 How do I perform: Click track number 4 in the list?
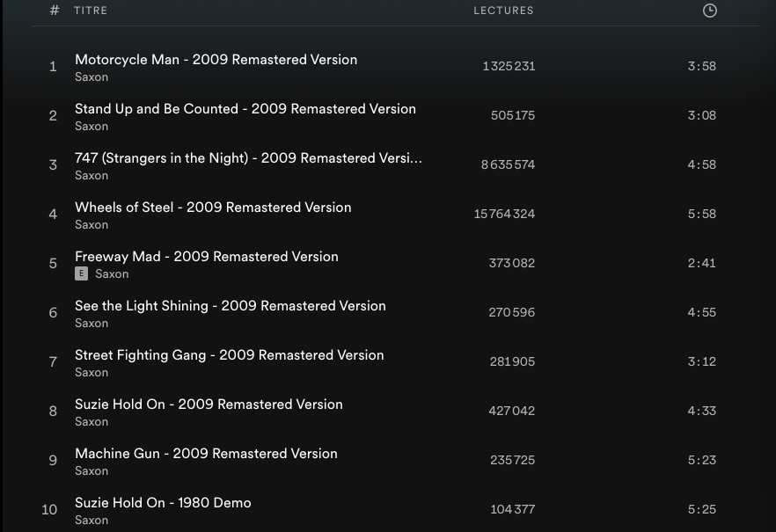(53, 215)
